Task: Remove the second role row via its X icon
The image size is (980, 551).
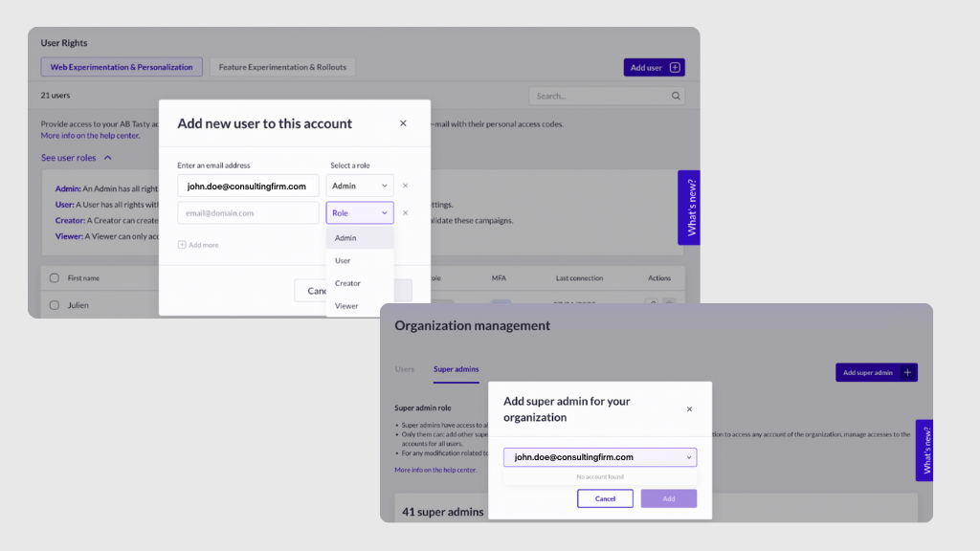Action: 405,212
